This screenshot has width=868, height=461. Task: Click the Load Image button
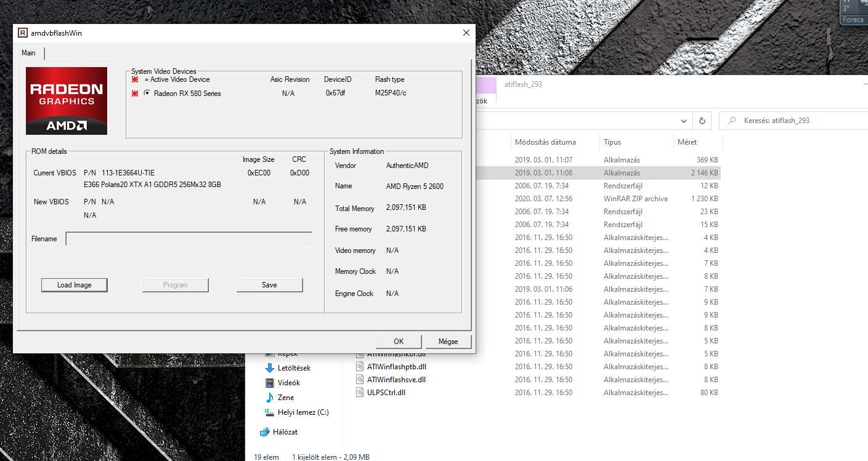tap(75, 285)
